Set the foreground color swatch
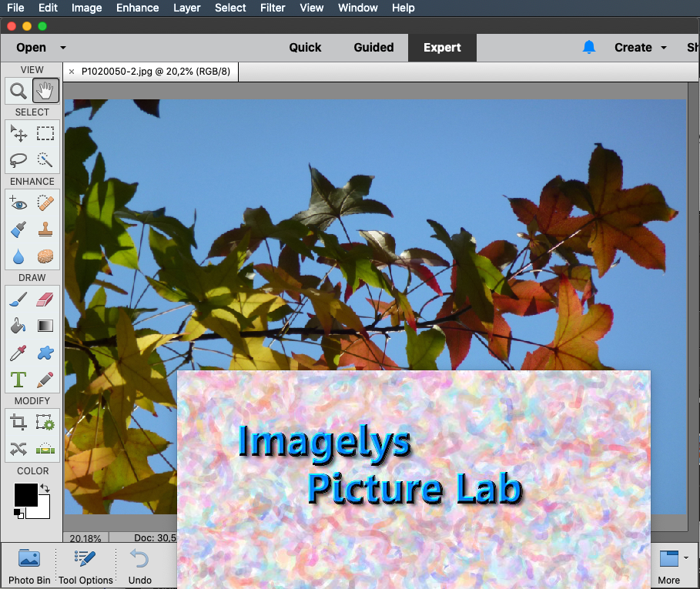 tap(25, 495)
